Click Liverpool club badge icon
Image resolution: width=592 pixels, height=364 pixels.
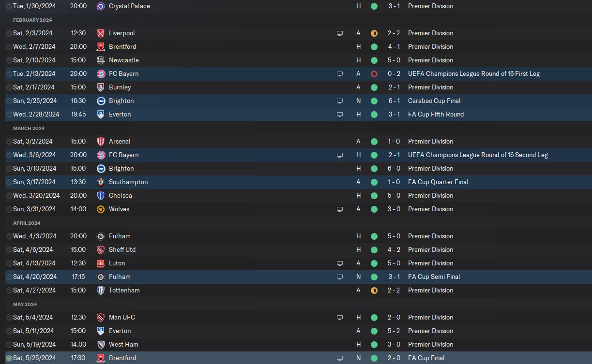(x=101, y=33)
